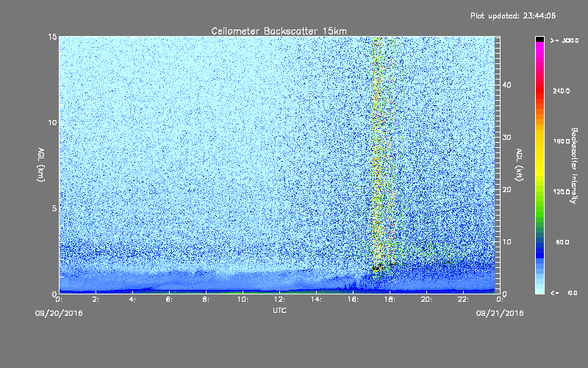Viewport: 588px width, 368px height.
Task: Click the 30 kft tick label on right axis
Action: tap(506, 138)
